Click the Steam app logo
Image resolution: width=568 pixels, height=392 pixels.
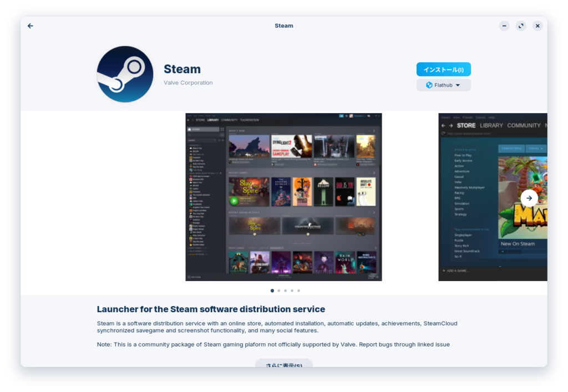pyautogui.click(x=125, y=74)
